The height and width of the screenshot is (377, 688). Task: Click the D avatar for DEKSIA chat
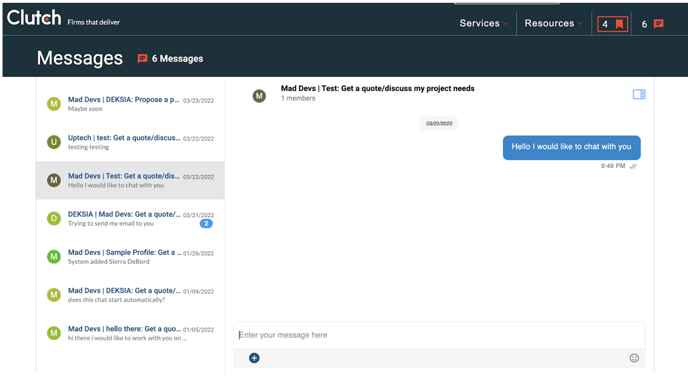pyautogui.click(x=54, y=219)
